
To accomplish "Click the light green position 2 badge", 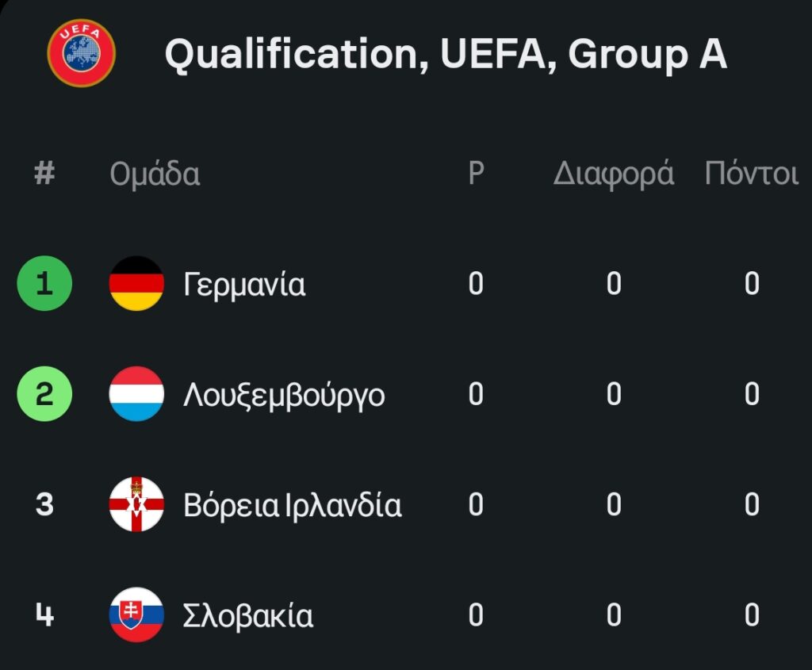I will [44, 393].
